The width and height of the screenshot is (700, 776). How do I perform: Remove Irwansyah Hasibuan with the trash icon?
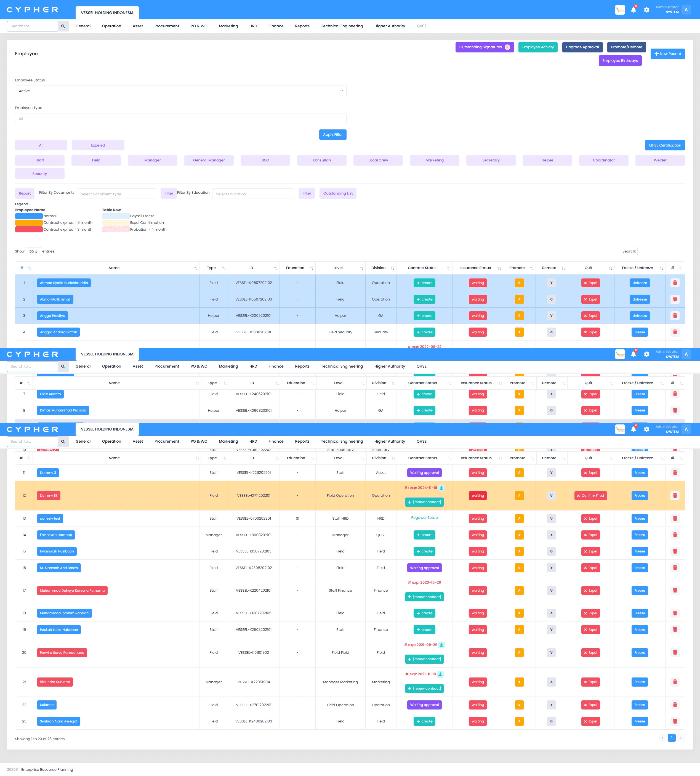tap(675, 551)
